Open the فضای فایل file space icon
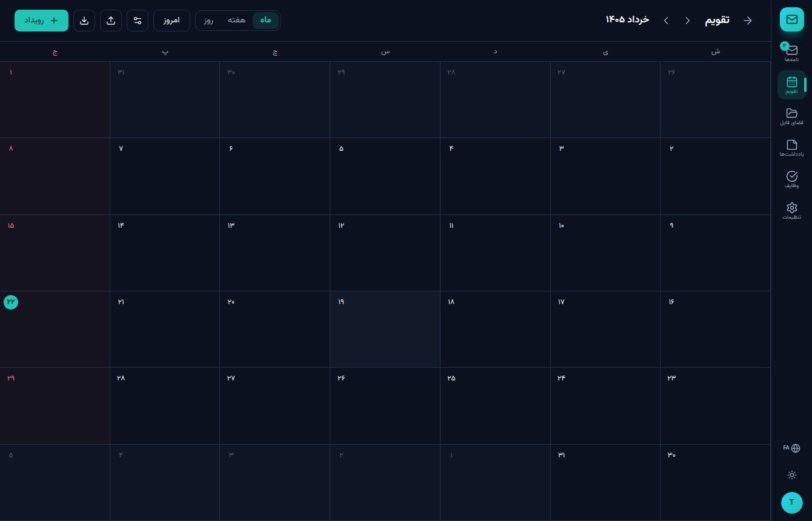Image resolution: width=812 pixels, height=521 pixels. pos(791,116)
